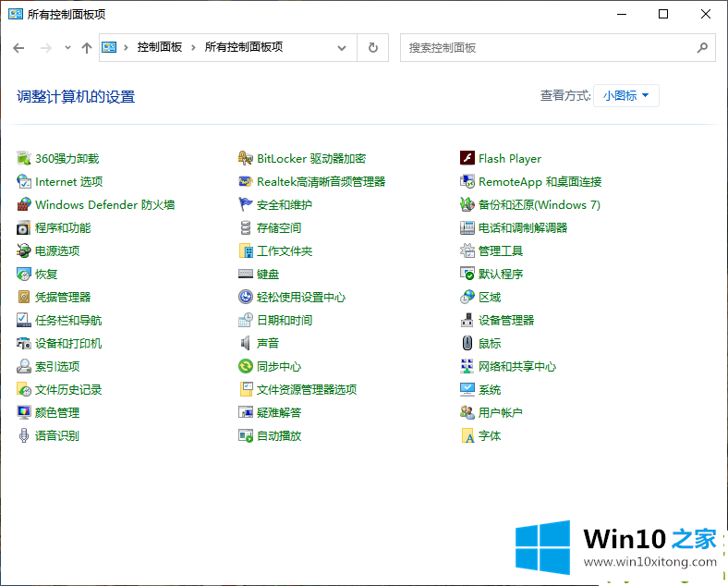Open the 设备和打印机 icon
728x586 pixels.
tap(24, 343)
